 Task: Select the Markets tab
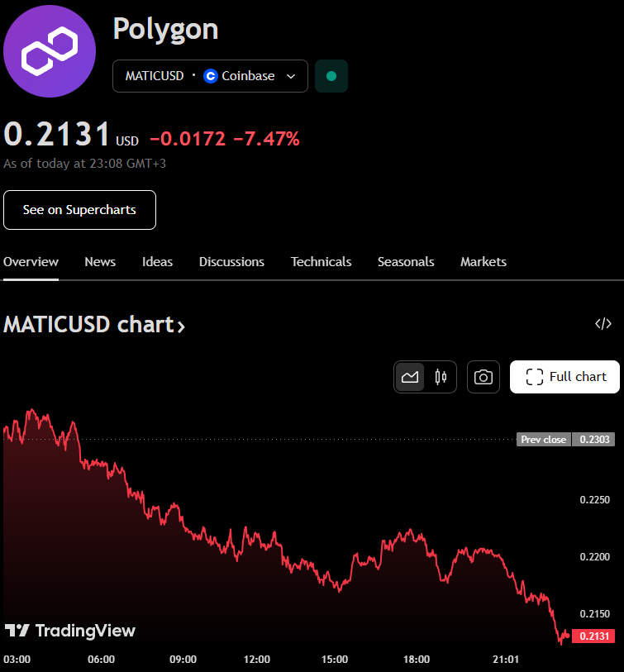point(483,262)
